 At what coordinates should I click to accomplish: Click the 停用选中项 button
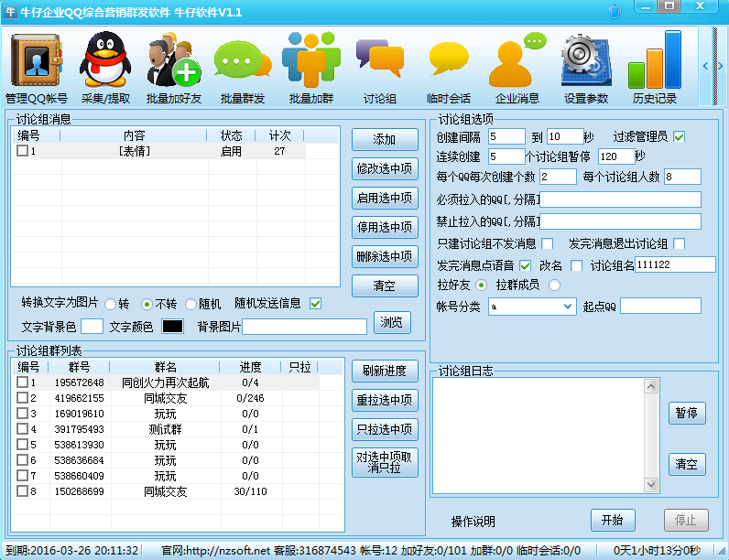(x=385, y=227)
